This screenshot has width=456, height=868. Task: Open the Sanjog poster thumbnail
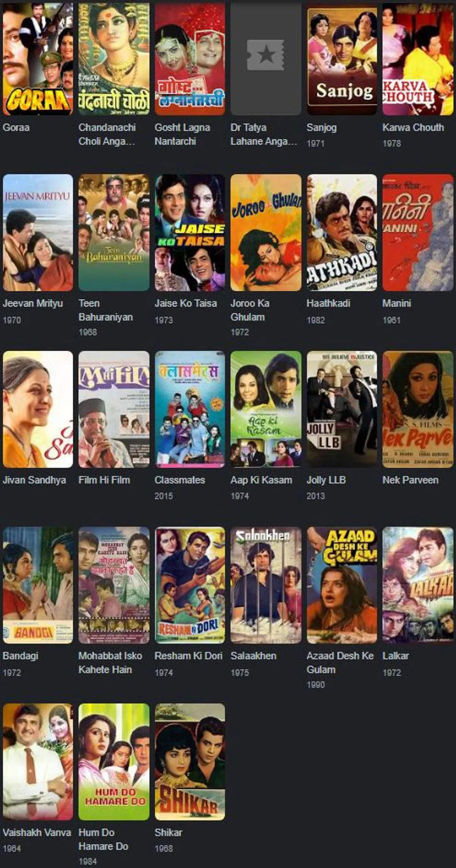click(x=341, y=58)
